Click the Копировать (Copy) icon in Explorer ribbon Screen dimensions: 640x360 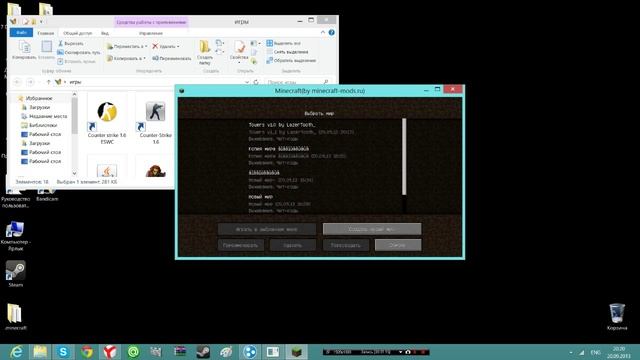24,50
